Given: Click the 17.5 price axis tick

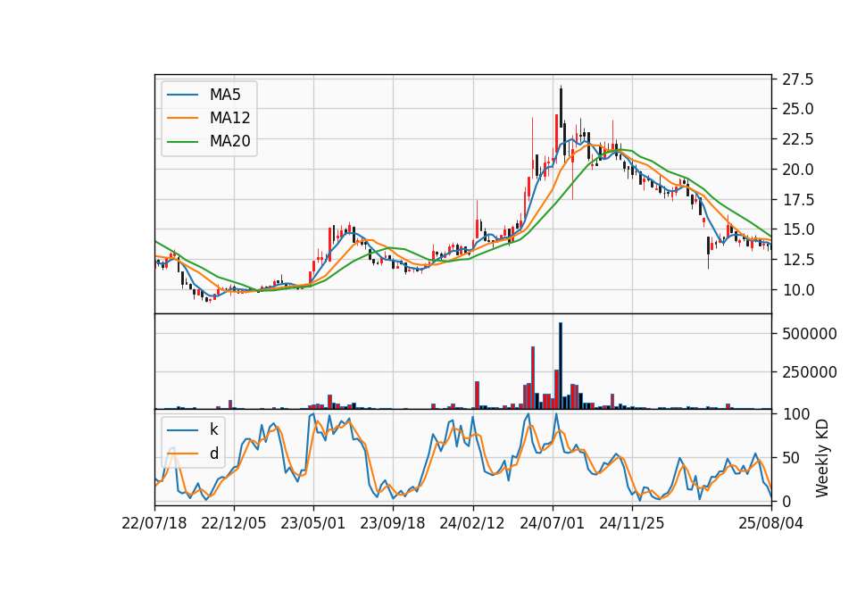Looking at the screenshot, I should [x=797, y=199].
